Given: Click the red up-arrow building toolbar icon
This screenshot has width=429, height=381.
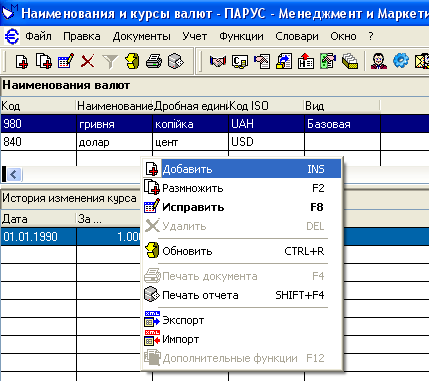Looking at the screenshot, I should [x=306, y=61].
